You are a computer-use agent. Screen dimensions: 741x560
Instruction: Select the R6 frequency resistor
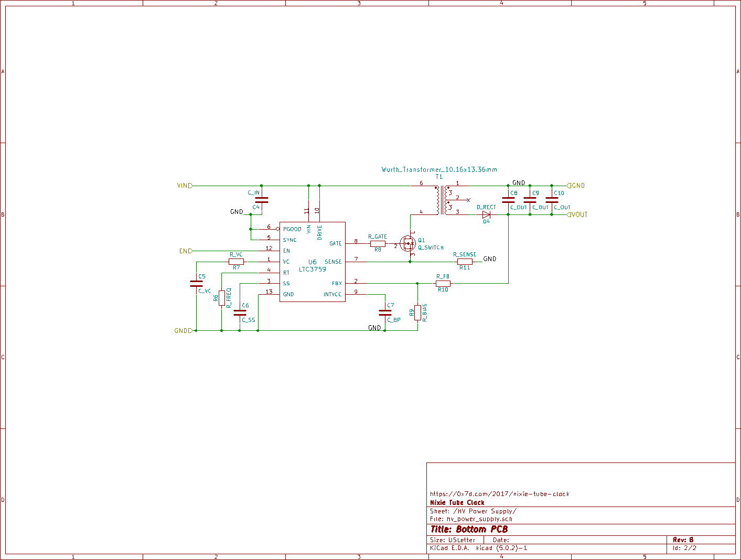click(x=222, y=298)
